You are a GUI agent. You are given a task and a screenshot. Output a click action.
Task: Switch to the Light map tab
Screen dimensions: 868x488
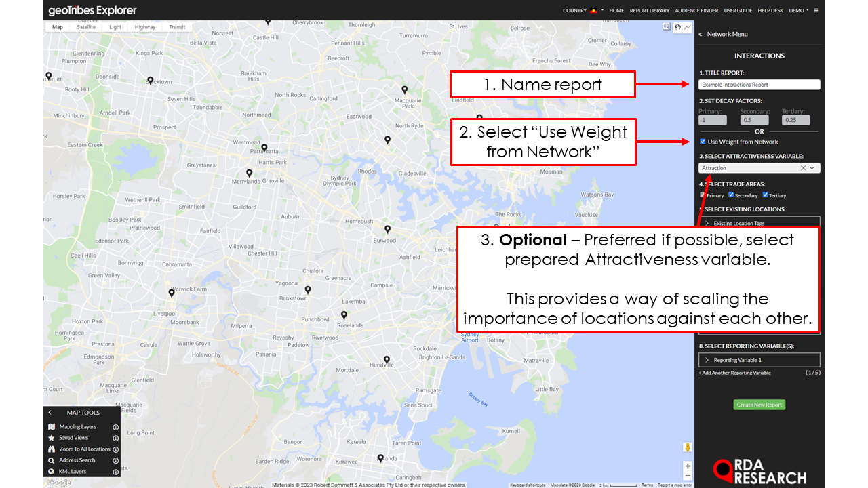pos(115,27)
